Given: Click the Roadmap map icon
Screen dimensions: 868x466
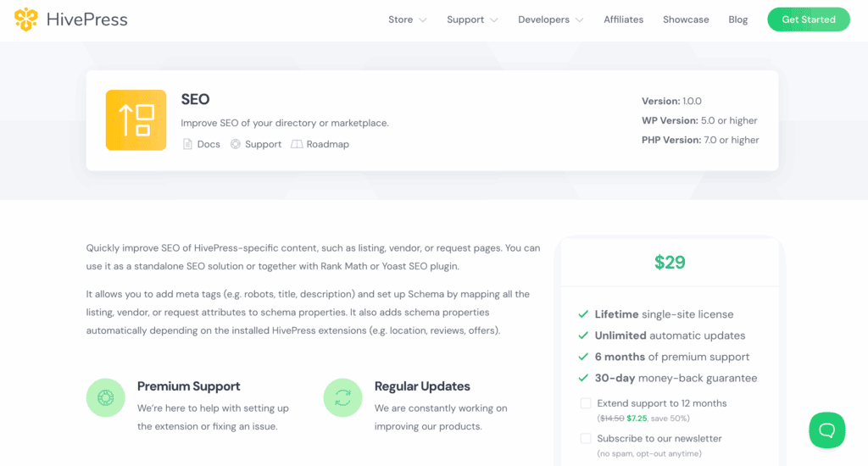Looking at the screenshot, I should [297, 144].
